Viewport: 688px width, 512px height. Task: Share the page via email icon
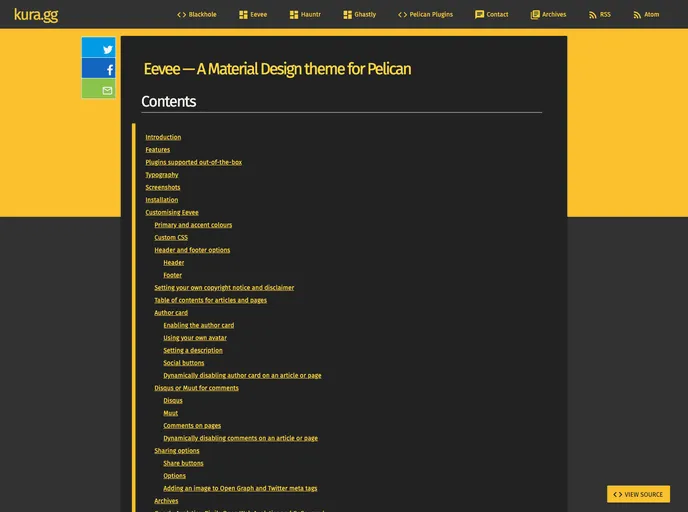click(x=99, y=89)
